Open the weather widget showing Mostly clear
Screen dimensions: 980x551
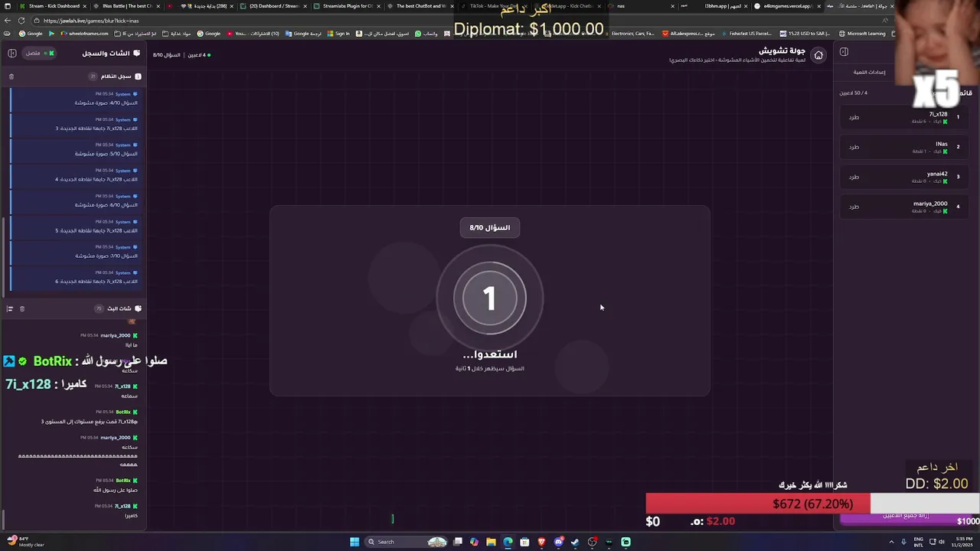(x=24, y=542)
